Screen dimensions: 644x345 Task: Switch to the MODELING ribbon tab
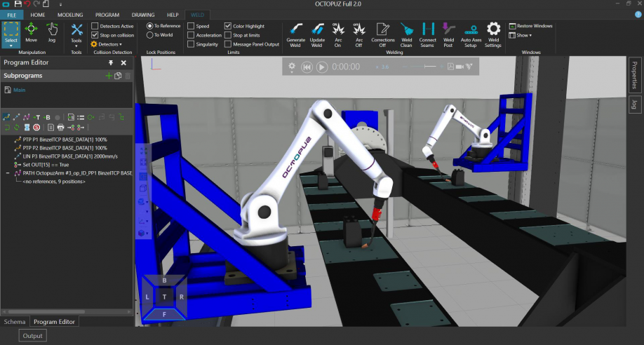70,15
